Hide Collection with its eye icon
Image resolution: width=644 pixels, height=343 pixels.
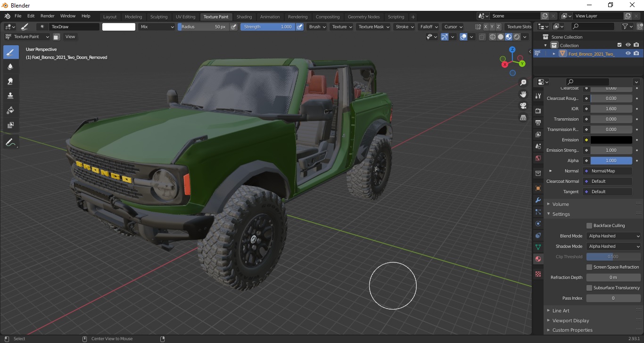tap(628, 45)
